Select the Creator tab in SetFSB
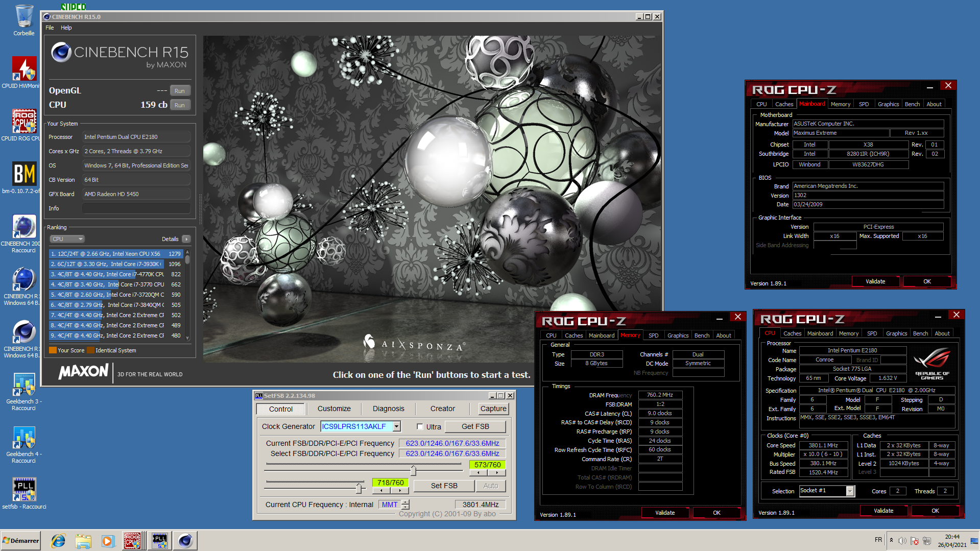This screenshot has width=980, height=551. pyautogui.click(x=443, y=409)
